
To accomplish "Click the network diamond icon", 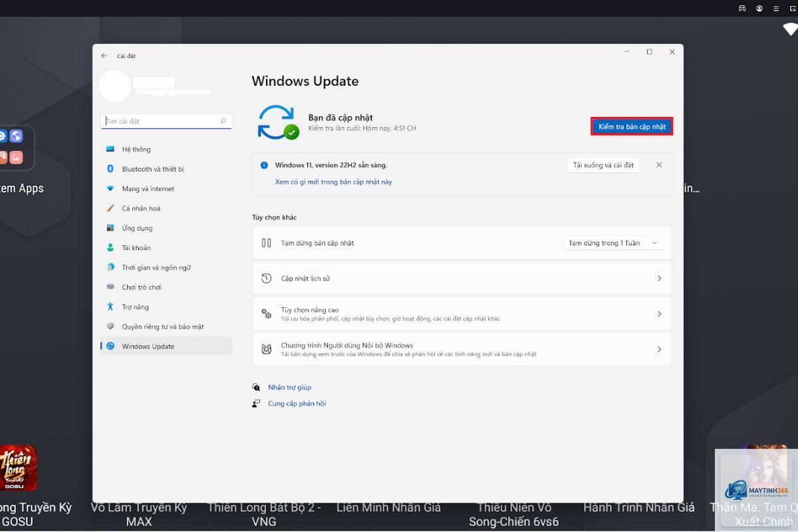I will pyautogui.click(x=110, y=189).
